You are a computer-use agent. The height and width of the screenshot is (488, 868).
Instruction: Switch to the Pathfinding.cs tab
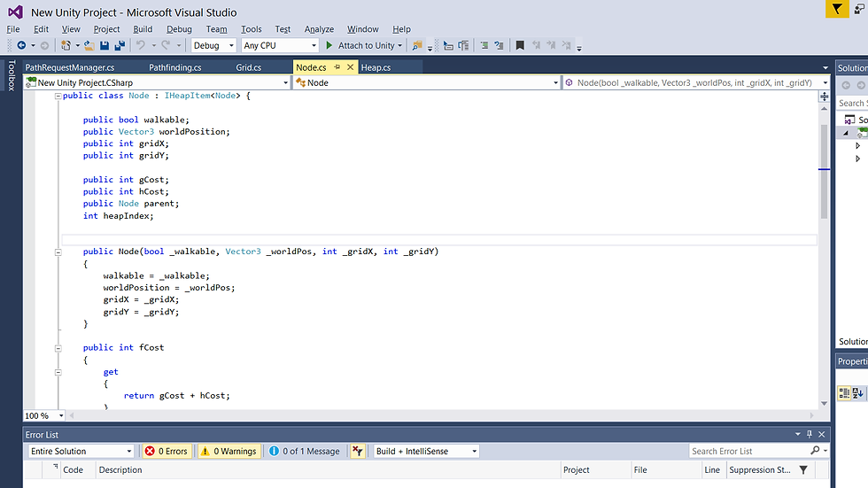point(175,67)
